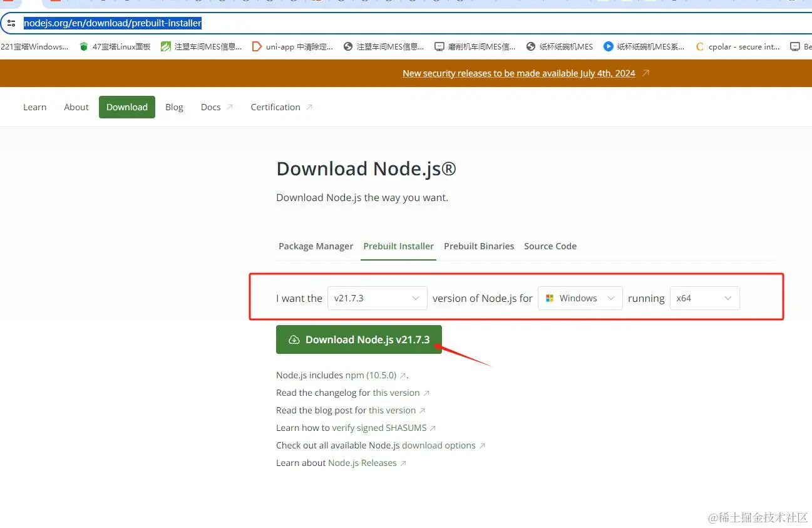The height and width of the screenshot is (528, 812).
Task: Open the About page
Action: tap(76, 107)
